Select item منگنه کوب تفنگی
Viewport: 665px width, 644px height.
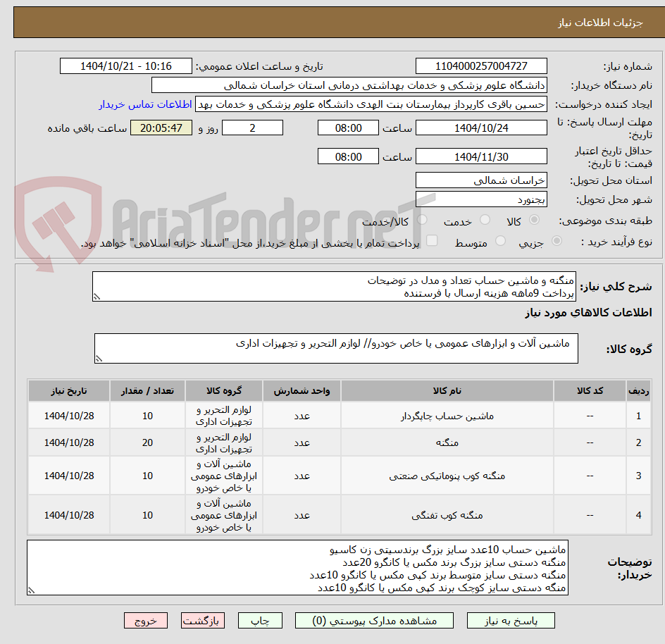tap(447, 515)
